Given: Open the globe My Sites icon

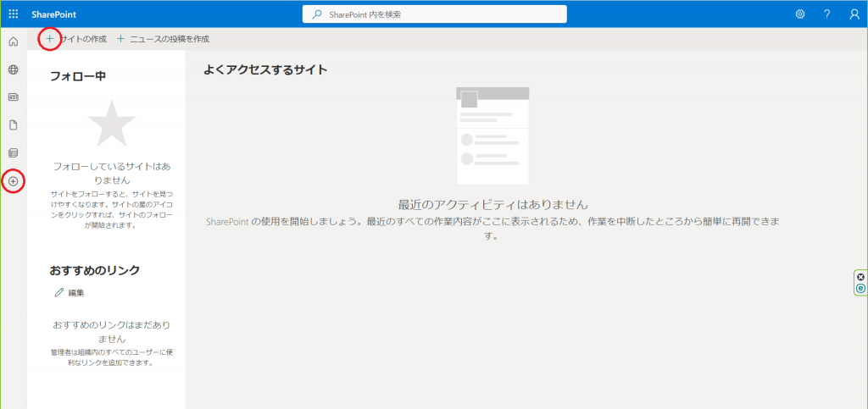Looking at the screenshot, I should pos(13,69).
